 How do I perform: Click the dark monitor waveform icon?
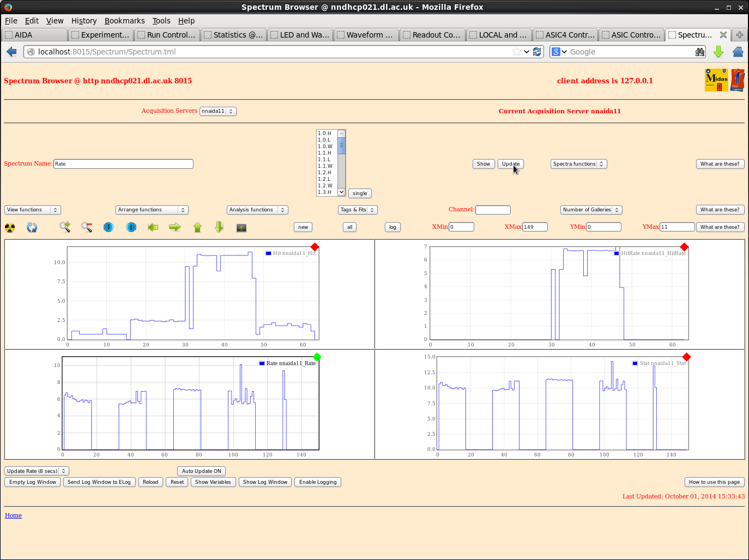241,228
